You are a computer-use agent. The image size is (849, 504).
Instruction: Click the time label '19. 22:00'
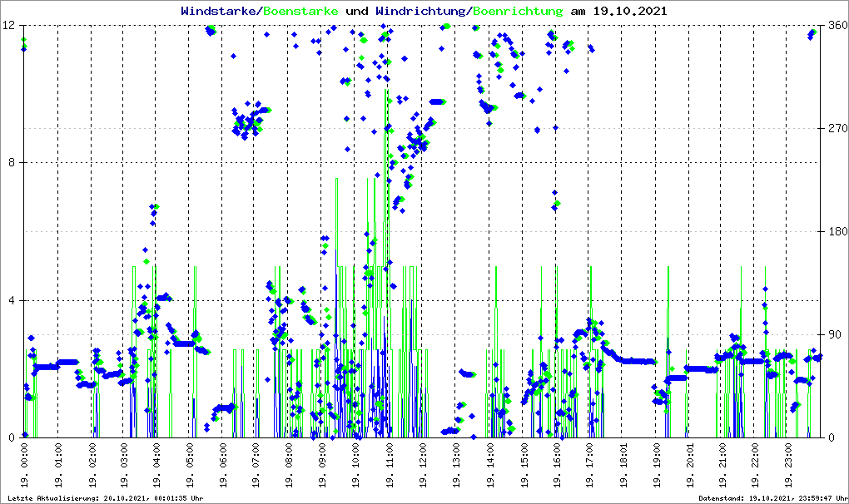pyautogui.click(x=755, y=466)
